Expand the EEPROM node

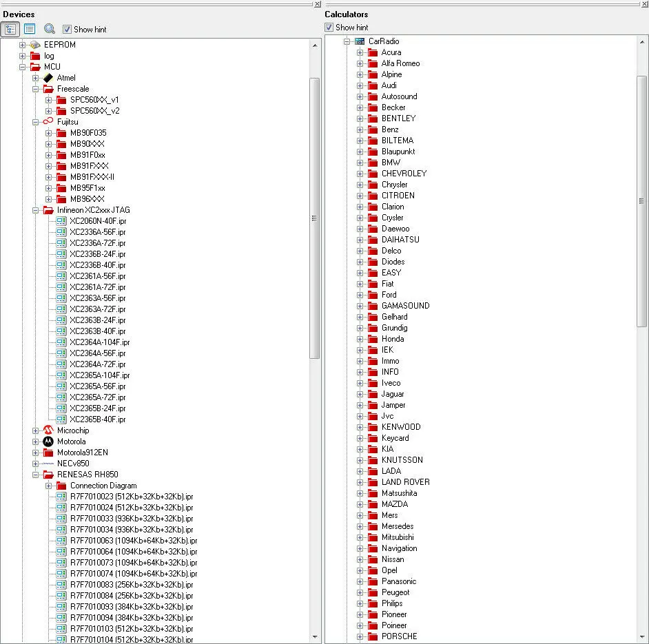(x=22, y=45)
